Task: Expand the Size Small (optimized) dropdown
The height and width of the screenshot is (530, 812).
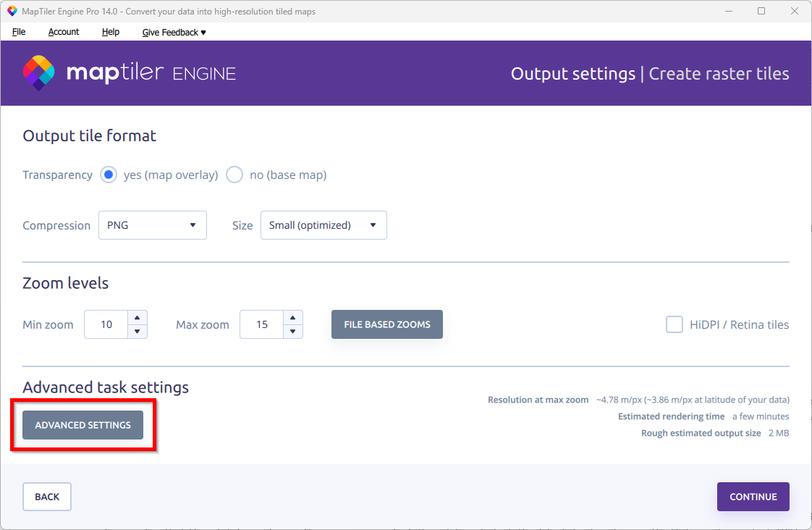Action: click(x=323, y=225)
